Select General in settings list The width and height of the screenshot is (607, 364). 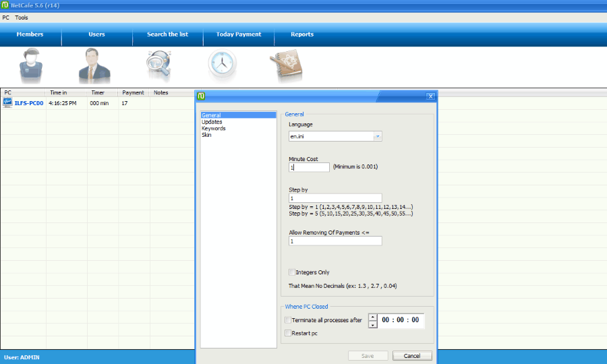pyautogui.click(x=238, y=115)
